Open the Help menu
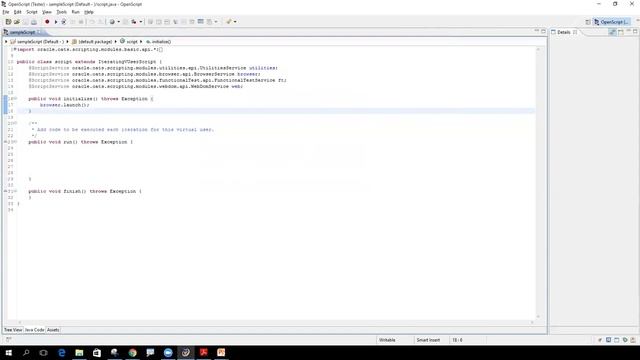640x360 pixels. 89,12
